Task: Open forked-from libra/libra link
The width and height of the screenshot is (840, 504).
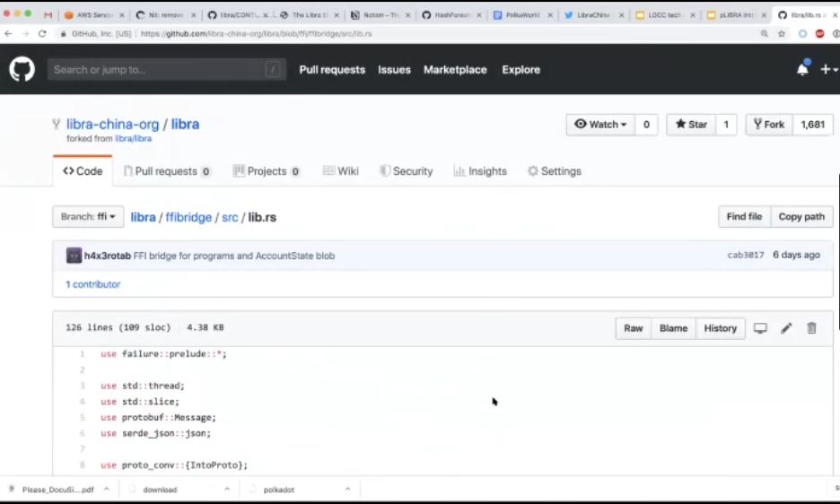Action: click(134, 139)
